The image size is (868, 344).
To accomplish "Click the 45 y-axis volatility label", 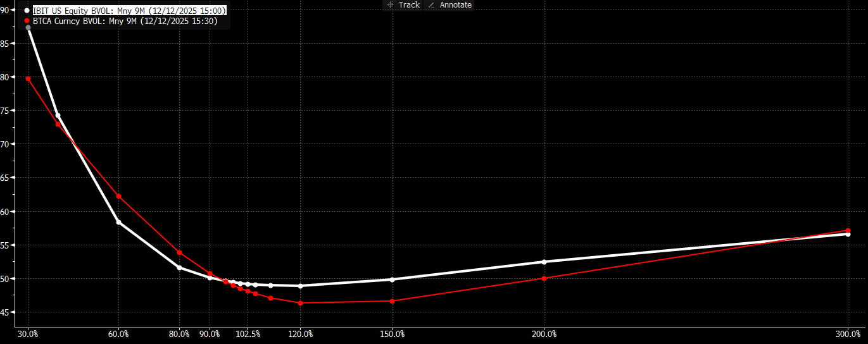I will 4,312.
